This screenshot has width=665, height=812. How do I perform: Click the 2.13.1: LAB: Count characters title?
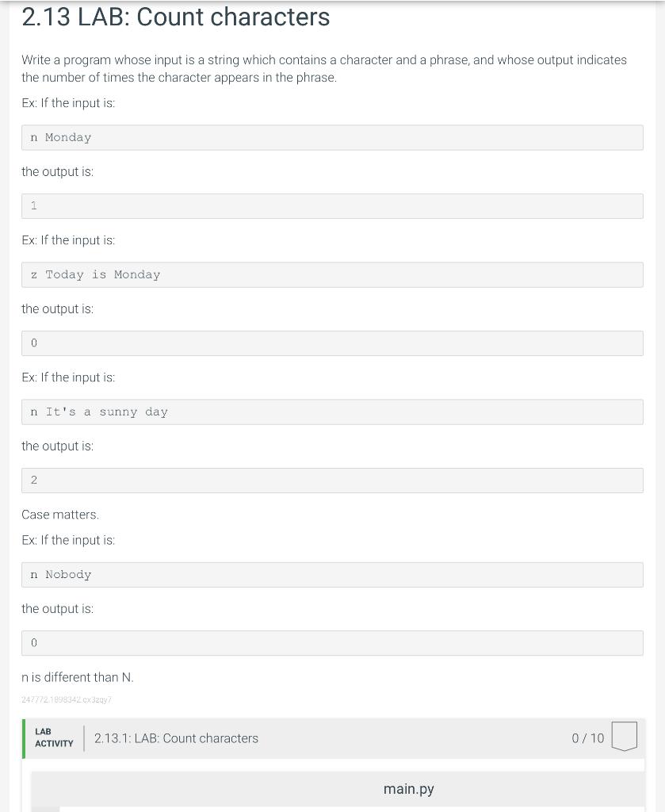pyautogui.click(x=176, y=738)
